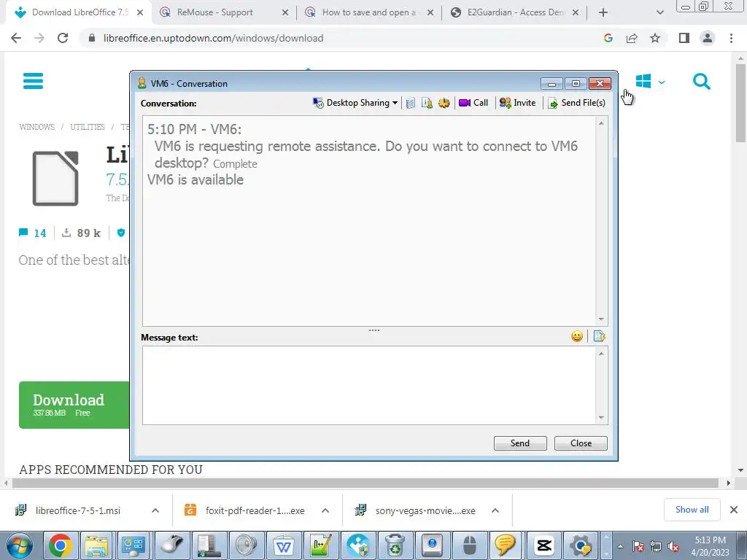This screenshot has height=560, width=747.
Task: Expand libreoffice-7-5-1.msi download options
Action: click(155, 510)
